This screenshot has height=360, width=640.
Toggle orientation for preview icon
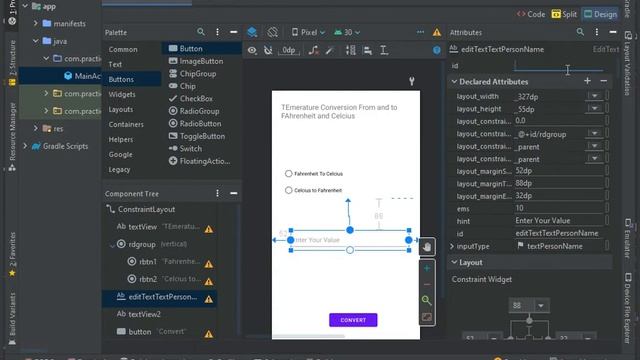[x=273, y=32]
